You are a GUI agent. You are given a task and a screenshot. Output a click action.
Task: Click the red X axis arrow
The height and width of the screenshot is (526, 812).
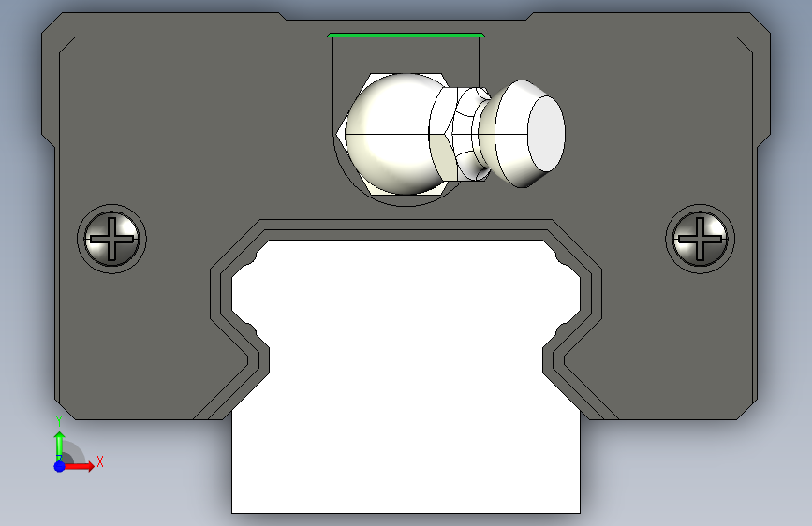(x=79, y=466)
